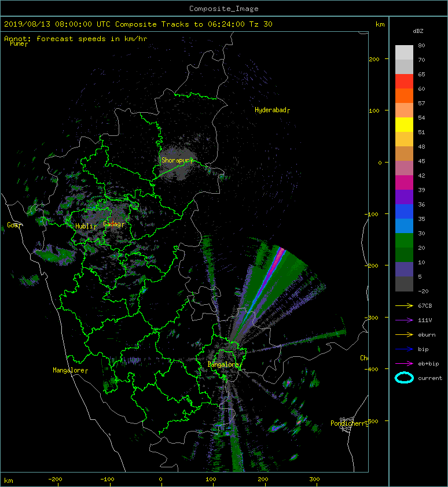The width and height of the screenshot is (448, 487).
Task: Select the Pune label at top left
Action: pyautogui.click(x=17, y=43)
